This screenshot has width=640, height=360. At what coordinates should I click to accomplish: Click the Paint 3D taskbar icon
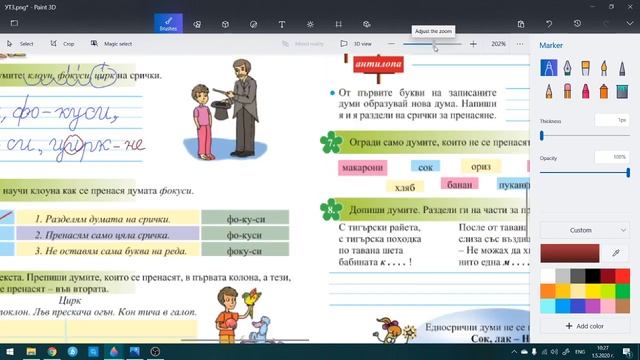[114, 351]
